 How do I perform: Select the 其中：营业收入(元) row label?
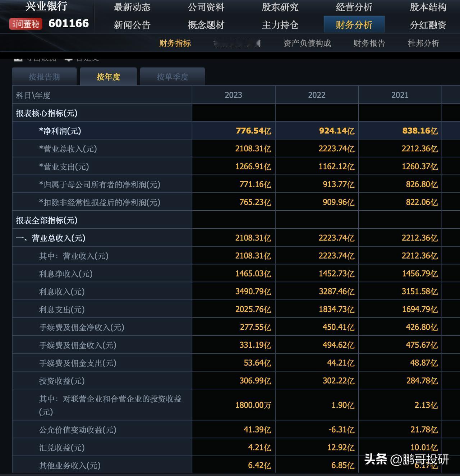(74, 256)
